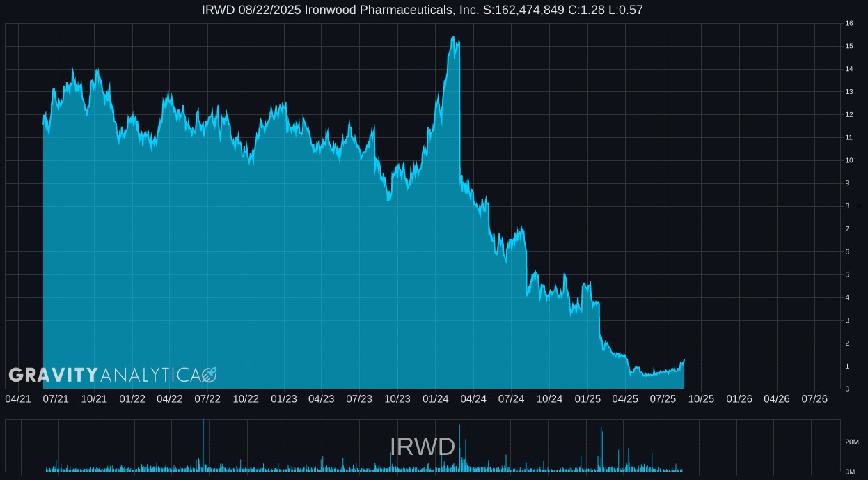Select the 0M volume axis label
Viewport: 868px width, 480px height.
coord(849,472)
